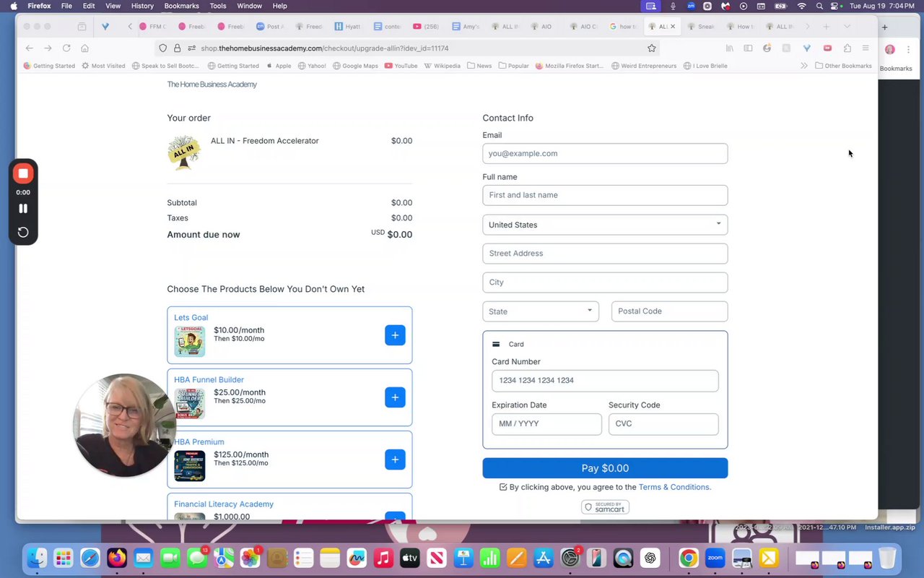Click the ALL IN product thumbnail
924x578 pixels.
coord(183,152)
